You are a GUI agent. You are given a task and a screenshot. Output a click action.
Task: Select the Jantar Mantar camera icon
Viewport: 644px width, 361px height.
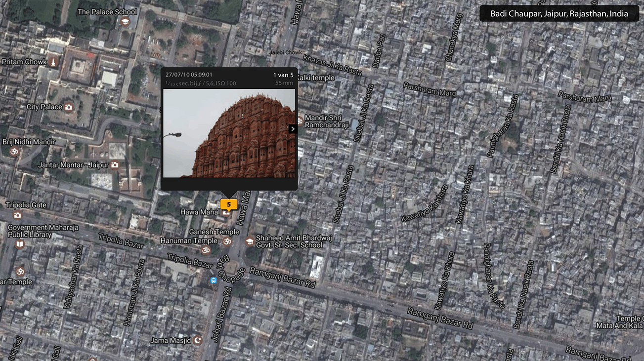(x=115, y=165)
